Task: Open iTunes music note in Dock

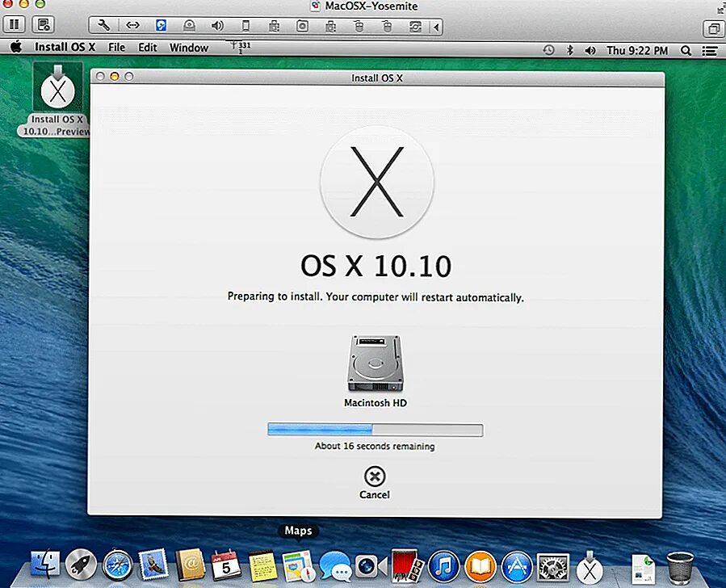Action: (443, 565)
